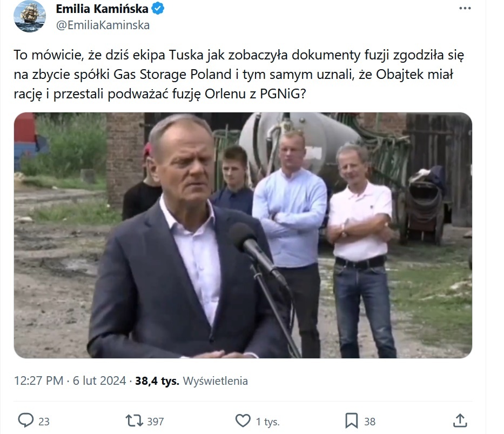Viewport: 504px width, 434px height.
Task: Bookmark this tweet with the bookmark icon
Action: (x=351, y=421)
